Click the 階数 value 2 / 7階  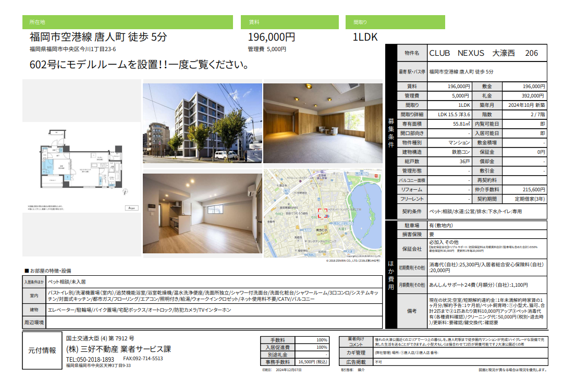[x=524, y=115]
